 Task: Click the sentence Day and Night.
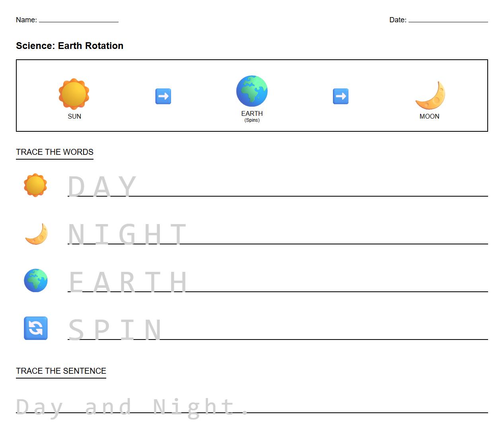coord(131,406)
